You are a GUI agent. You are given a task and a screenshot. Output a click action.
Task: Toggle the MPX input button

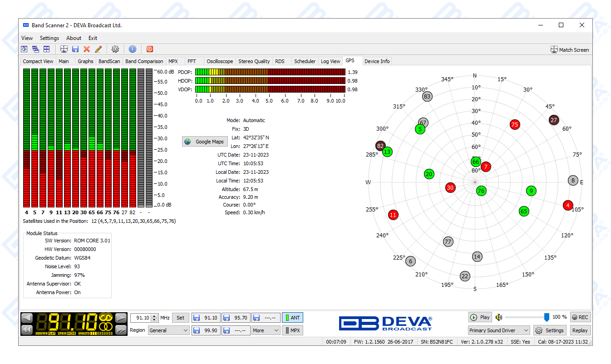coord(292,330)
